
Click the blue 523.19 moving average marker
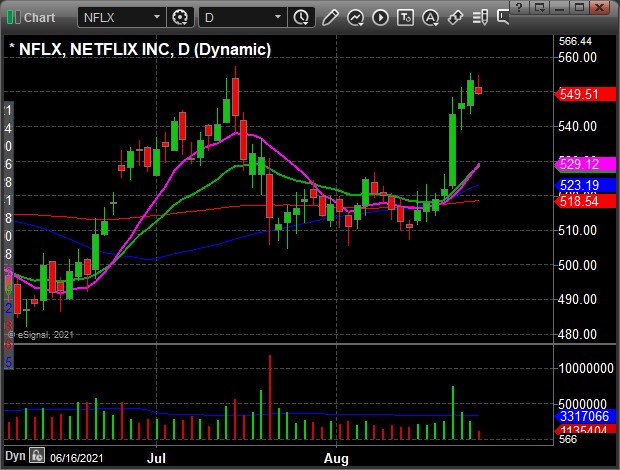point(586,185)
